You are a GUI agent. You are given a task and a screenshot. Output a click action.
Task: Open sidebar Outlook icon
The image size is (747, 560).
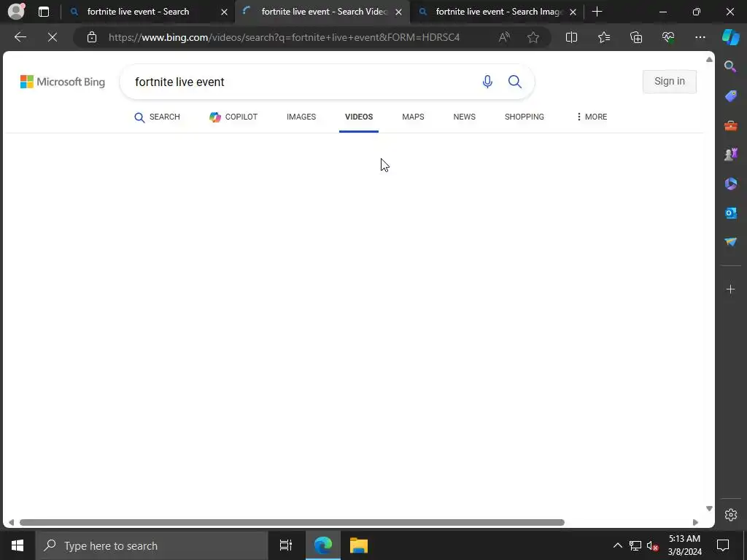730,213
